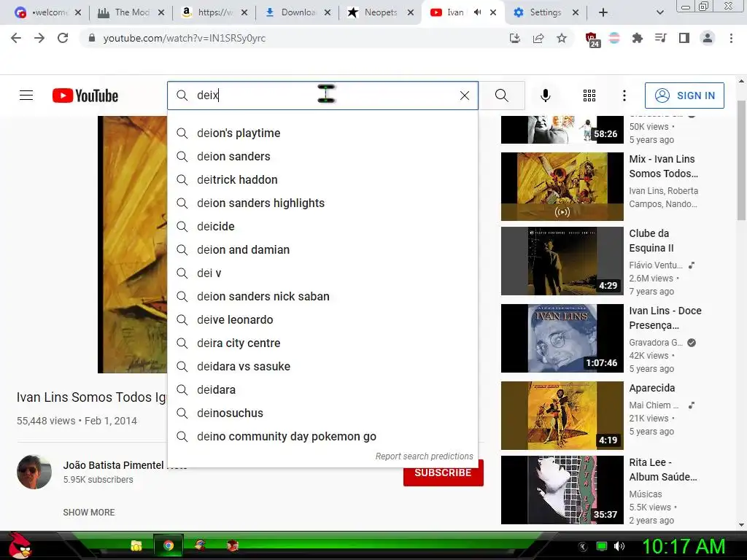This screenshot has height=560, width=747.
Task: Open Rita Lee - Album Saúde video title
Action: [x=662, y=470]
